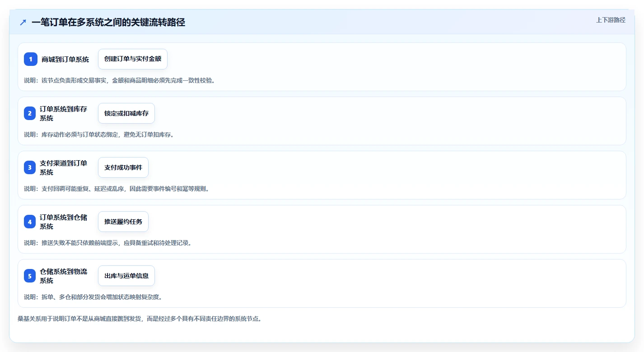Viewport: 644px width, 352px height.
Task: Click the 创建订单与实付金额 chip
Action: (x=133, y=59)
